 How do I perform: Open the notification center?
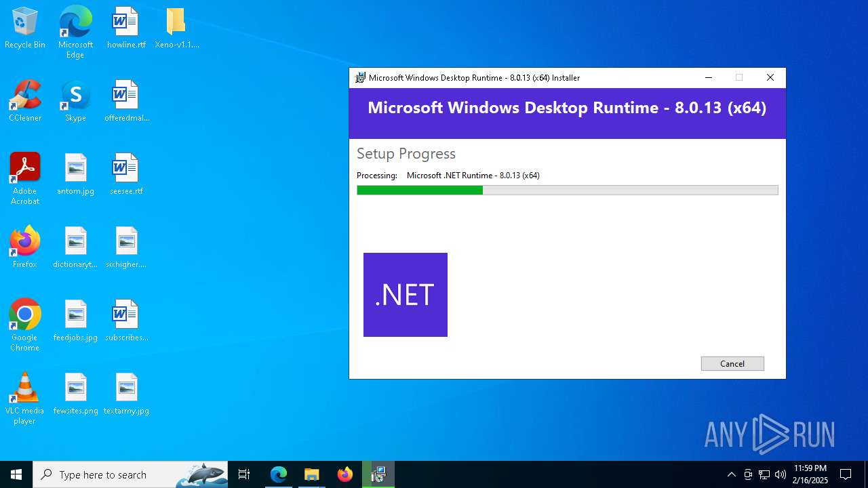(x=846, y=474)
